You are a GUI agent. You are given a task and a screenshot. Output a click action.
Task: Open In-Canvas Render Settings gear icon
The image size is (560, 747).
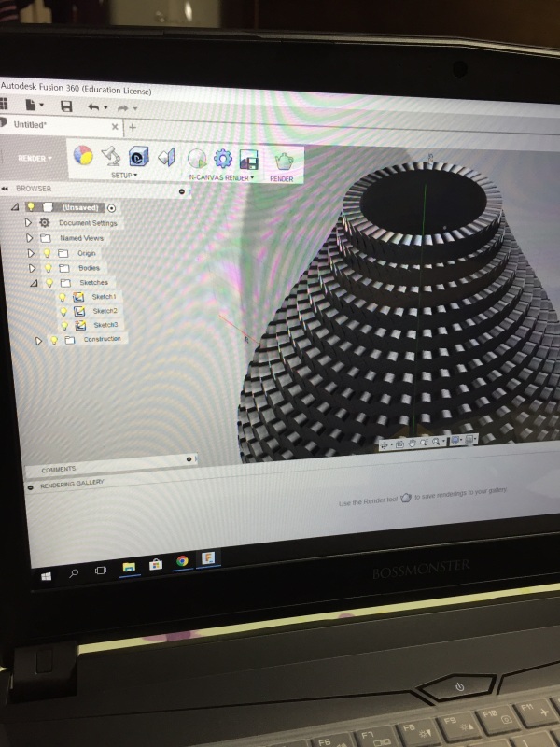pos(222,159)
